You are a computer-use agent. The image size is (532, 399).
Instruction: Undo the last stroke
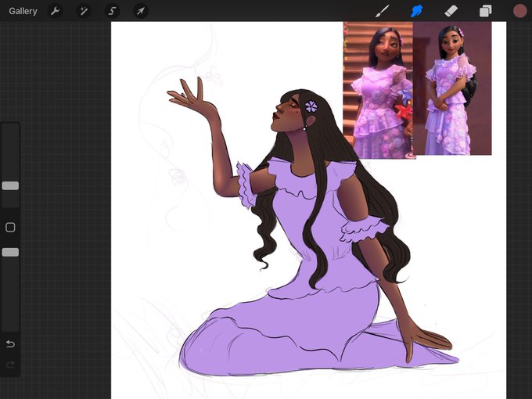[x=10, y=344]
